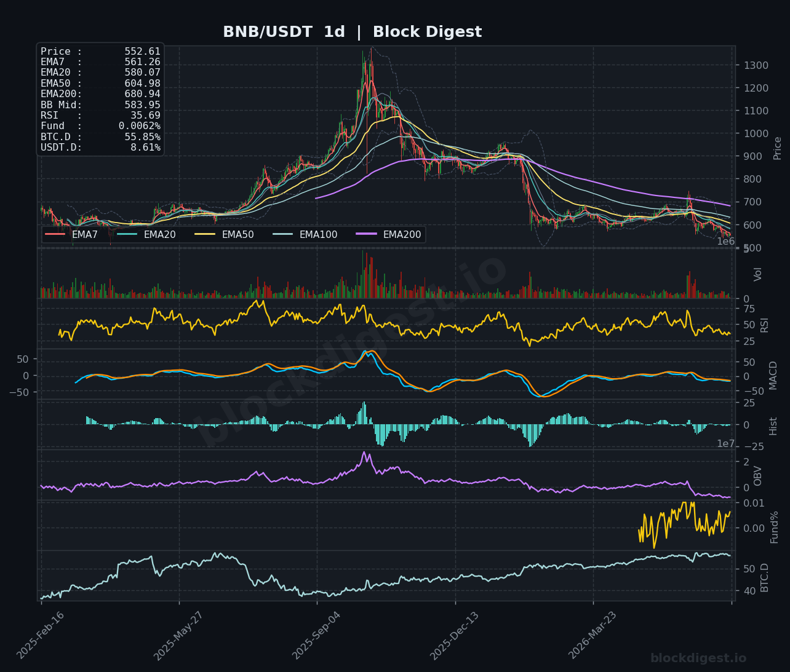Click the tallest volume bar spike
Screen dimensions: 790x672
[364, 275]
